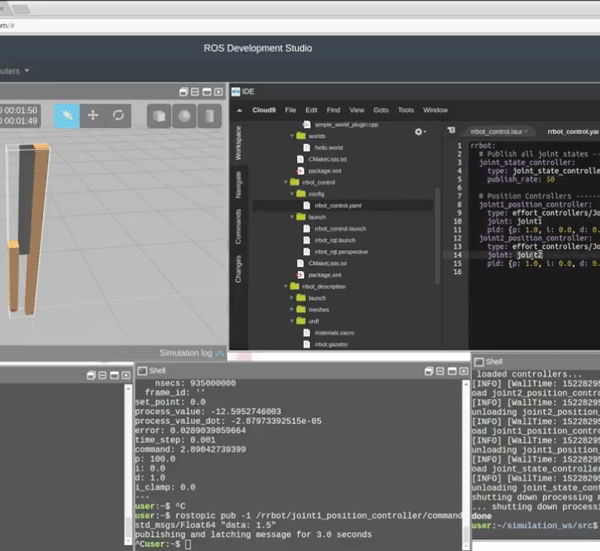The height and width of the screenshot is (551, 600).
Task: Click the bottom-left panel scrollbar
Action: [x=128, y=464]
